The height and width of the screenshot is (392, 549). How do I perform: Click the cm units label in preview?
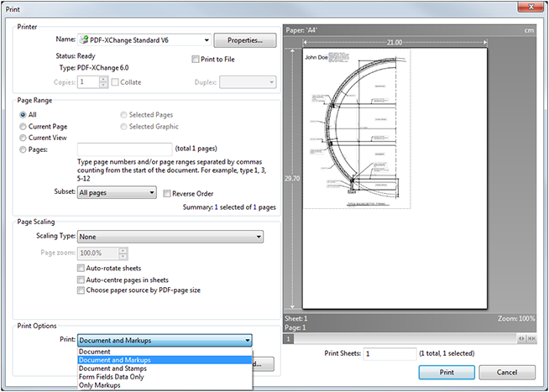point(529,30)
